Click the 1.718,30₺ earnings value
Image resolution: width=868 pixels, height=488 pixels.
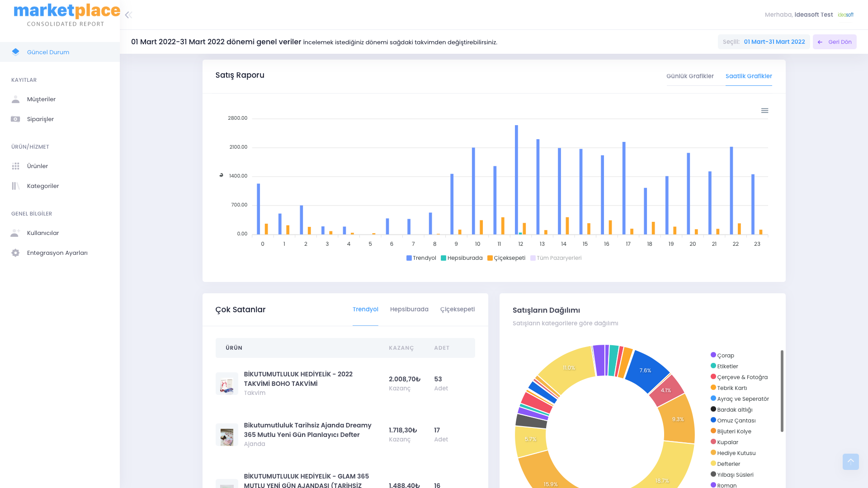pyautogui.click(x=403, y=430)
